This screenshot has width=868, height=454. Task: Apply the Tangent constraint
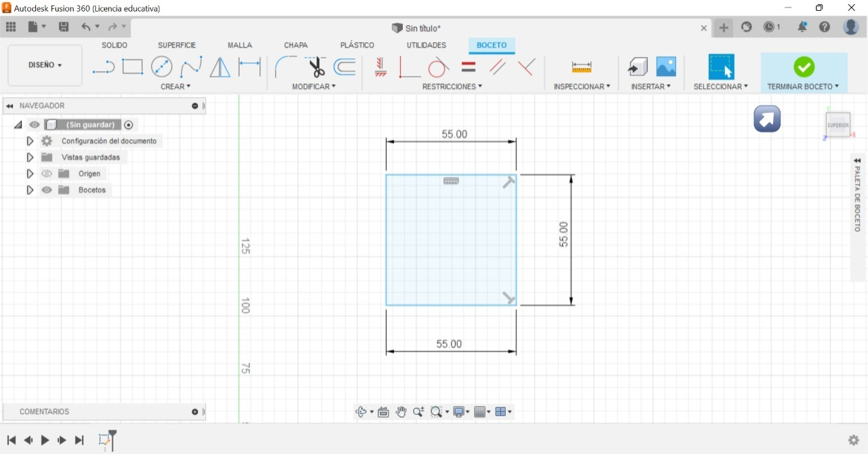[x=439, y=67]
